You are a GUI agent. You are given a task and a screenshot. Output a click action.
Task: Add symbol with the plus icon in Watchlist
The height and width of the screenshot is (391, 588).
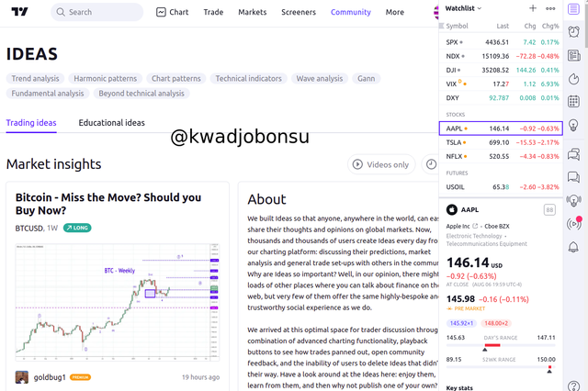tap(533, 8)
